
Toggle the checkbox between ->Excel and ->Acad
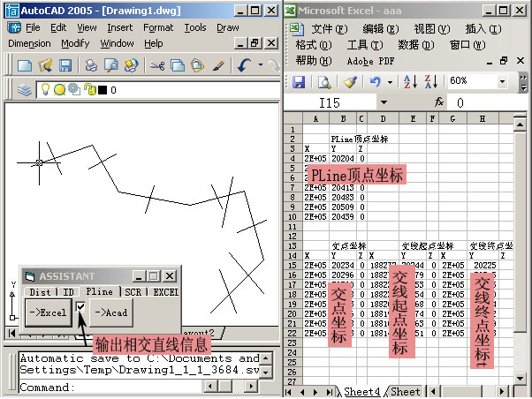[81, 307]
